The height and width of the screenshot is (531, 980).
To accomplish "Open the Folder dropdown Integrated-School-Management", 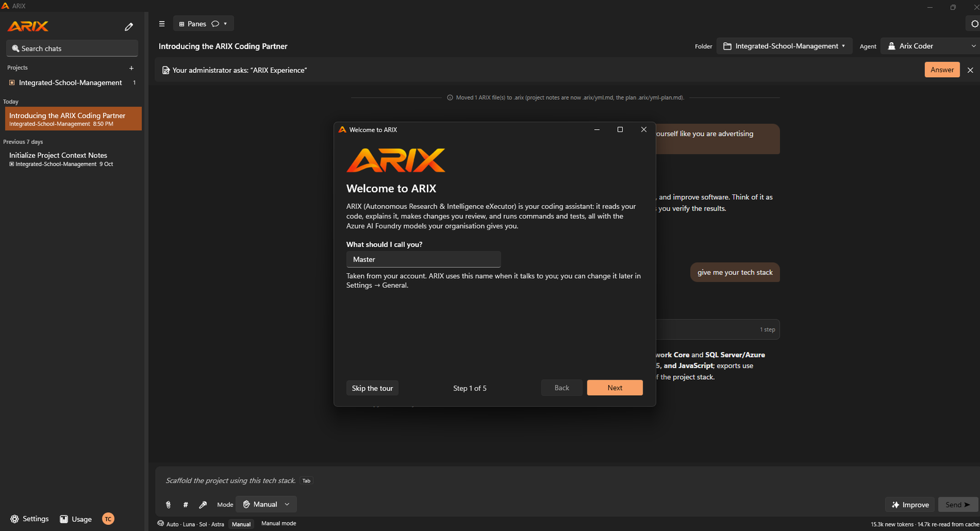I will tap(785, 46).
